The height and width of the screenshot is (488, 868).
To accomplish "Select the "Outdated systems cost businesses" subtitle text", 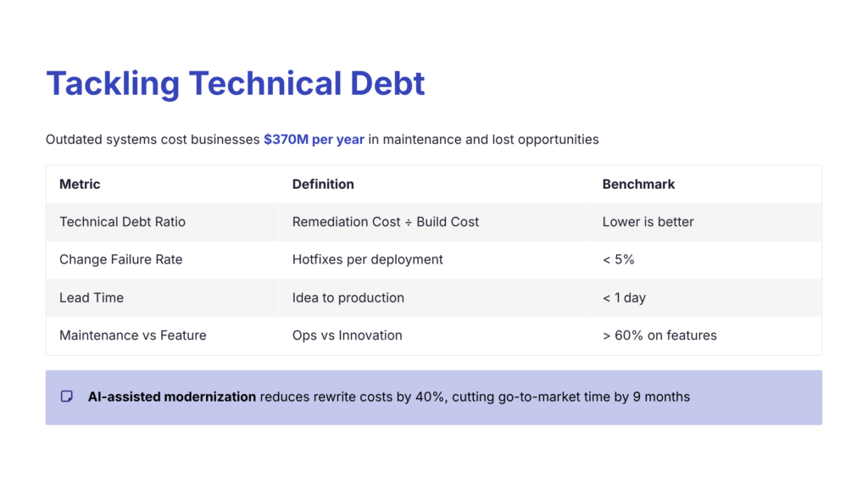I will (x=153, y=139).
